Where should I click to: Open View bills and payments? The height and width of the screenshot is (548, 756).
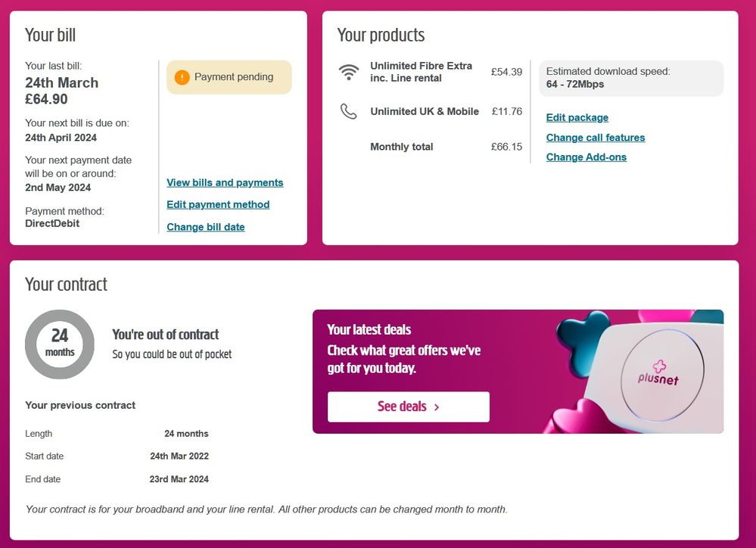(225, 182)
